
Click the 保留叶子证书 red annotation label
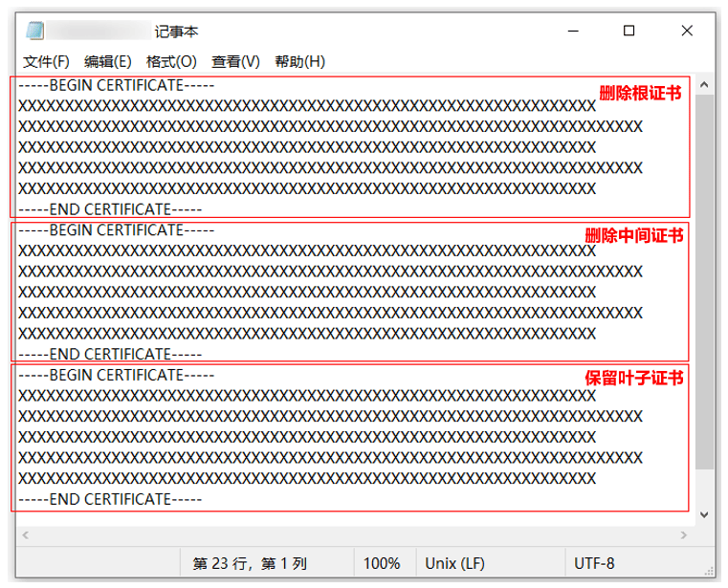click(x=634, y=379)
